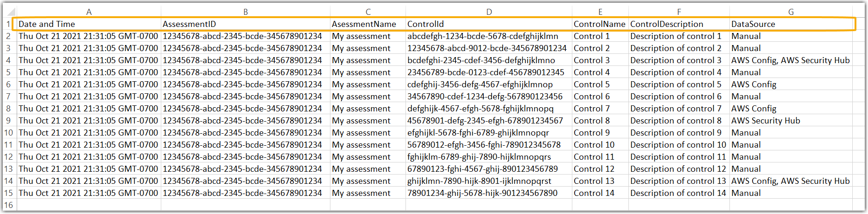Viewport: 868px width, 214px height.
Task: Select the ControlId header cell
Action: pos(425,24)
